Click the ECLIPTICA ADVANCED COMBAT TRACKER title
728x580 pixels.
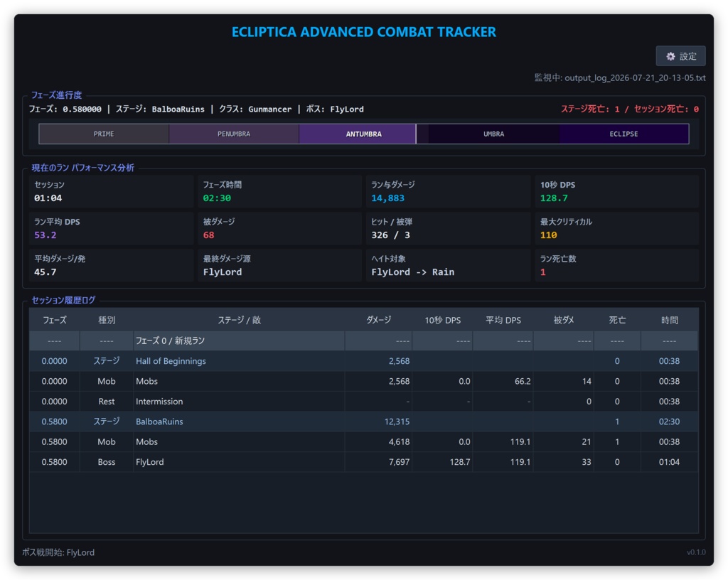click(x=364, y=32)
